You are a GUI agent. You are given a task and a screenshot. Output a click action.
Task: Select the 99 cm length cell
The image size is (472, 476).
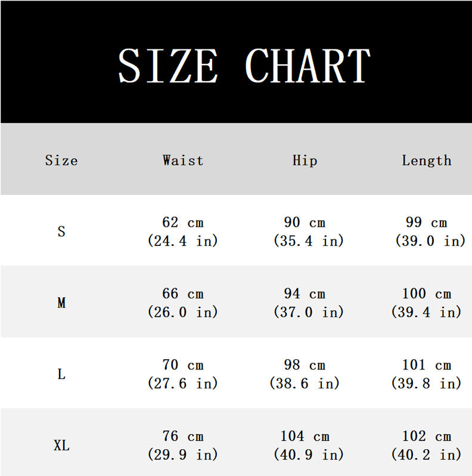tap(427, 231)
